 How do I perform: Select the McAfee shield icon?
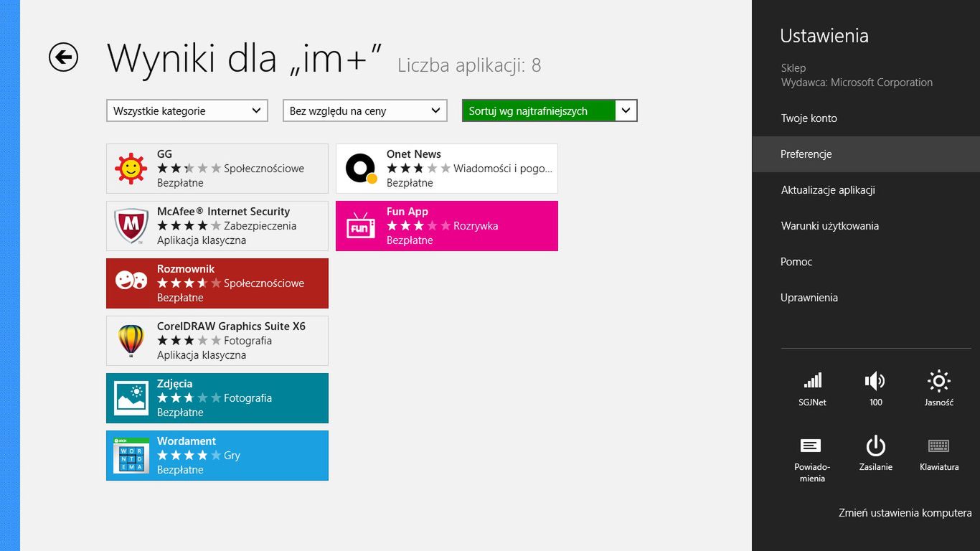(x=131, y=226)
